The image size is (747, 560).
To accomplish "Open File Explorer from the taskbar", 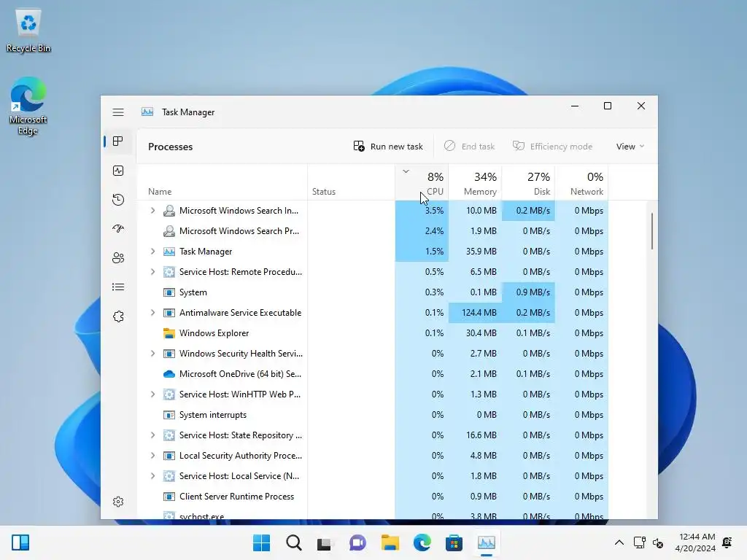I will [x=390, y=542].
